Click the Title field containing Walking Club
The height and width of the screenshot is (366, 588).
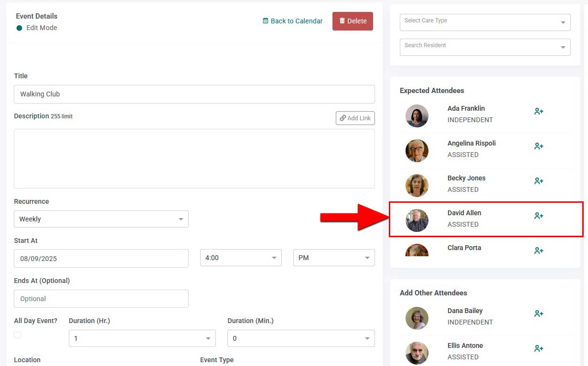pos(194,94)
